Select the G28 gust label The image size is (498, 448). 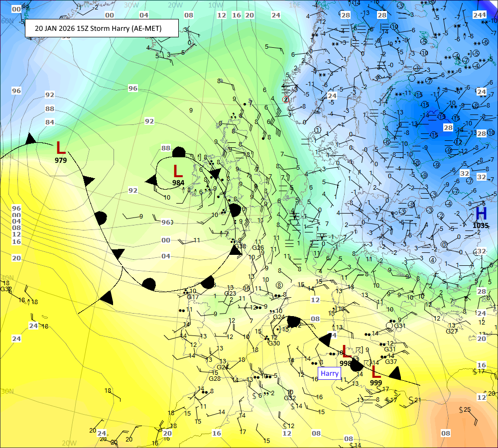(x=214, y=379)
